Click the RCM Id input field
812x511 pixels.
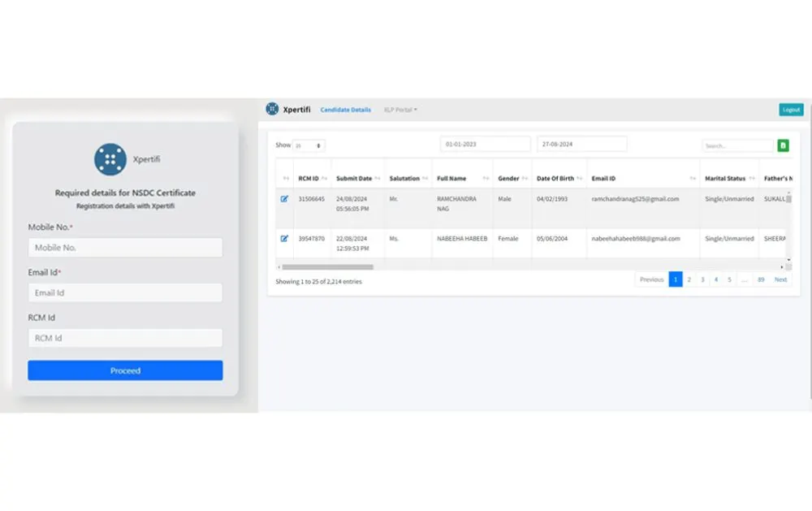coord(125,338)
